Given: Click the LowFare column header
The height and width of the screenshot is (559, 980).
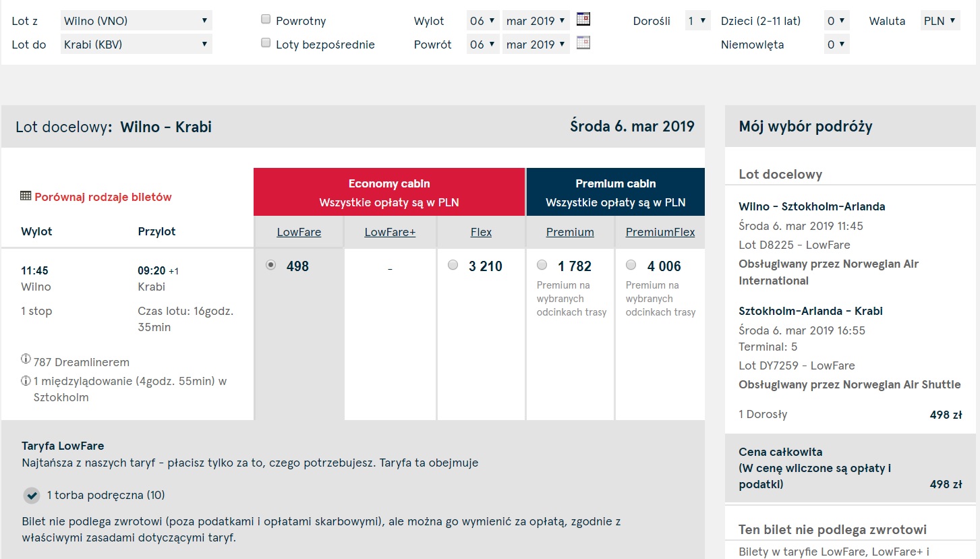Looking at the screenshot, I should [299, 232].
